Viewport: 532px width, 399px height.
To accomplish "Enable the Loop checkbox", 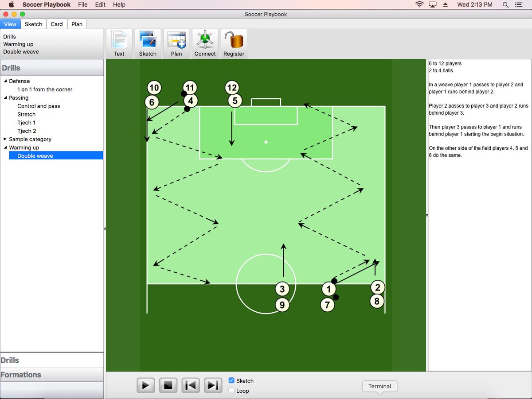I will [231, 391].
